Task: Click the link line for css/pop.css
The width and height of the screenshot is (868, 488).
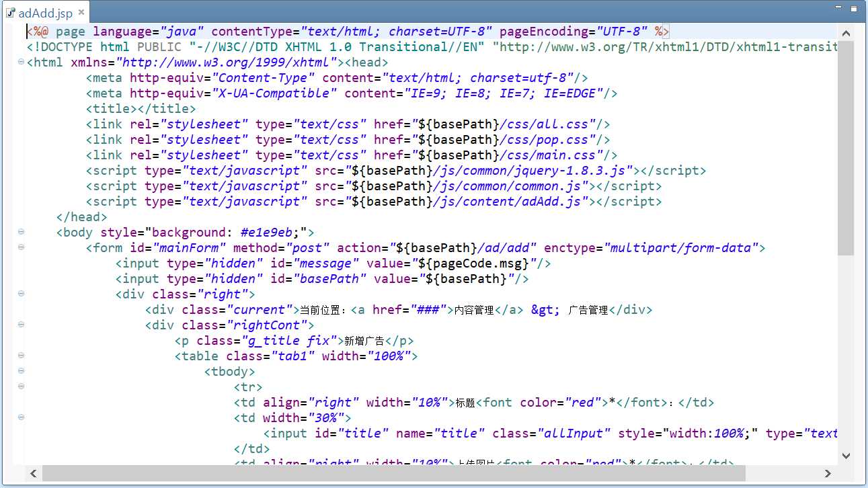Action: [x=348, y=140]
